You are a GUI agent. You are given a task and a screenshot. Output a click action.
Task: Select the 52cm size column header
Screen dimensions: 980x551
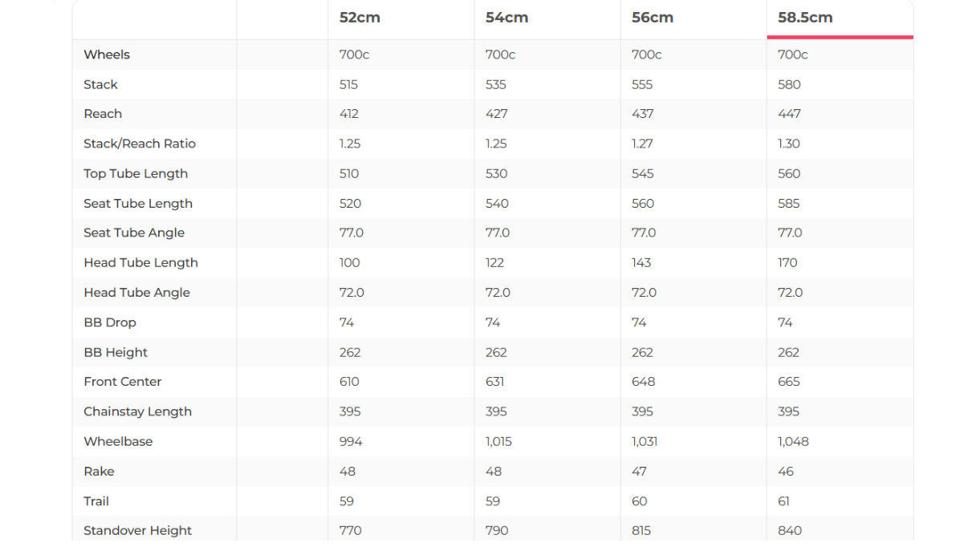click(360, 18)
